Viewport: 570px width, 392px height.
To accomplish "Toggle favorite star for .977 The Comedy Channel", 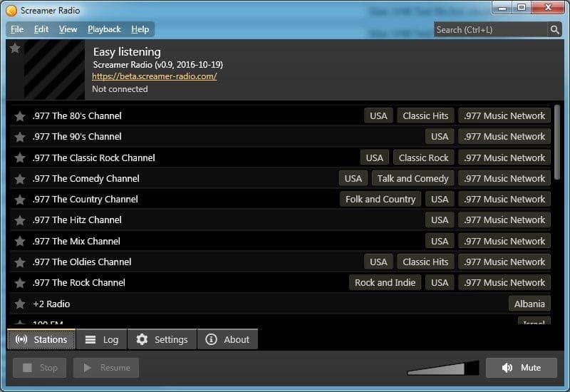I will 20,179.
